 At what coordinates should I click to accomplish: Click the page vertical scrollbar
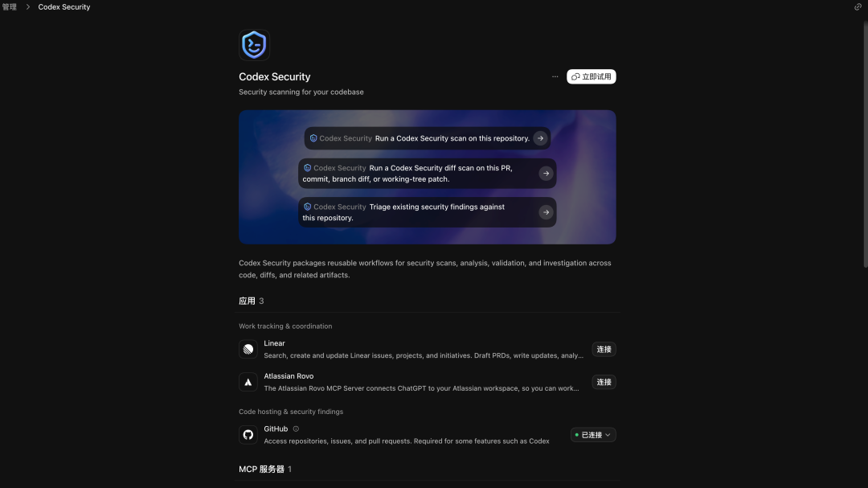tap(866, 144)
